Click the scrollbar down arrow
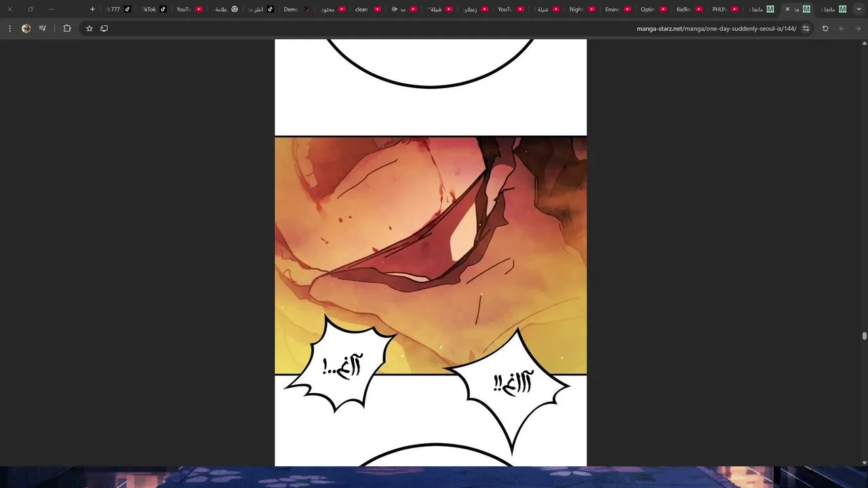 [864, 463]
